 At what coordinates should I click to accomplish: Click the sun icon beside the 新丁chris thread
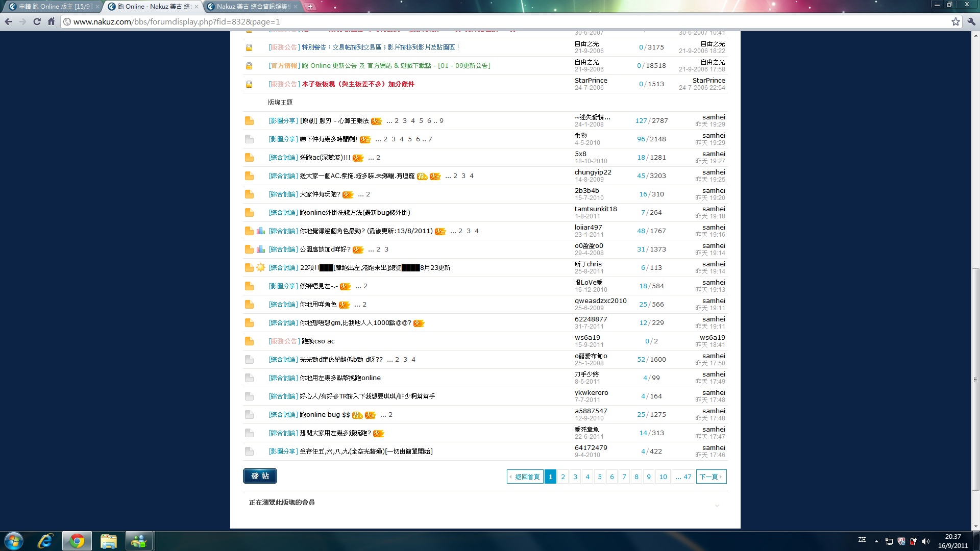pyautogui.click(x=261, y=267)
